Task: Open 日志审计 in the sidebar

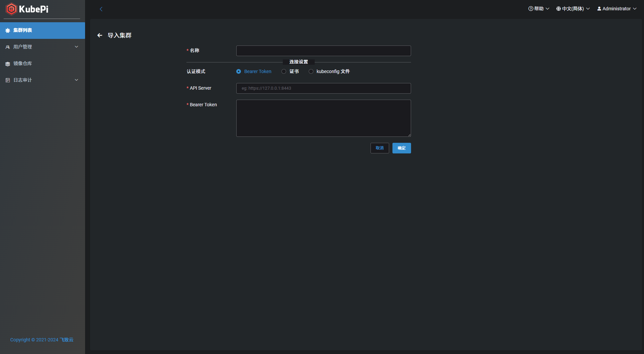Action: (43, 80)
